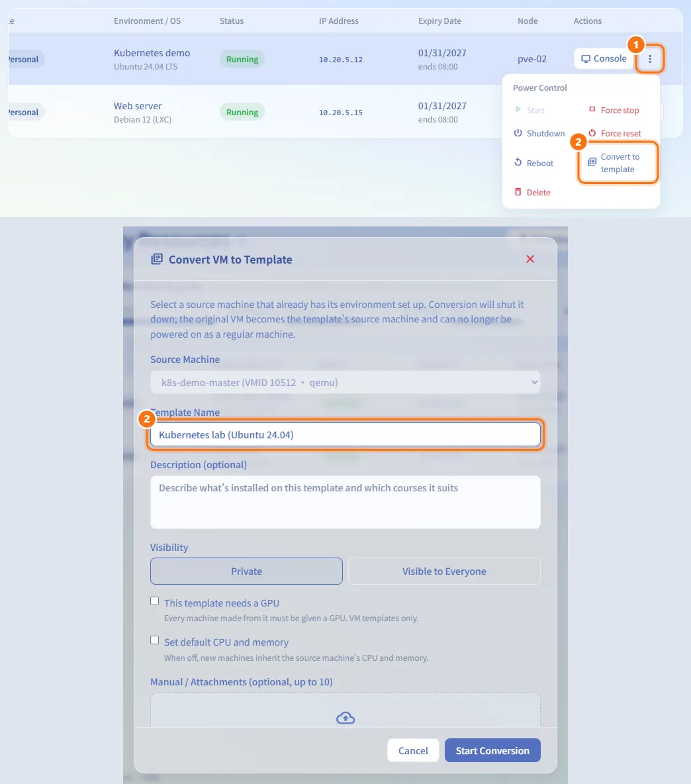This screenshot has width=691, height=784.
Task: Click the Web server environment name
Action: click(x=138, y=106)
